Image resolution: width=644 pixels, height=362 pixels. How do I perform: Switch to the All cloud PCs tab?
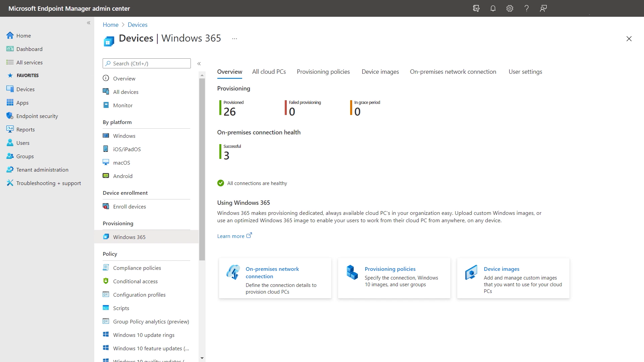click(269, 72)
